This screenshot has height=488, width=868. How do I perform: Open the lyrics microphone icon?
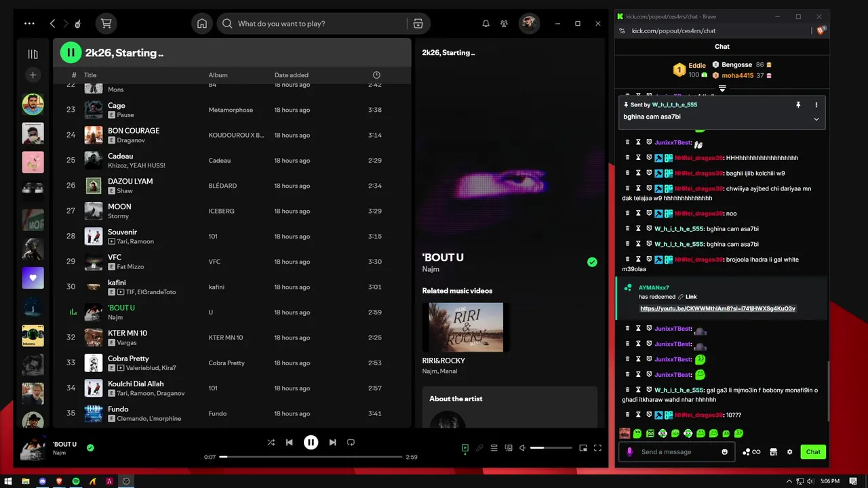(479, 447)
